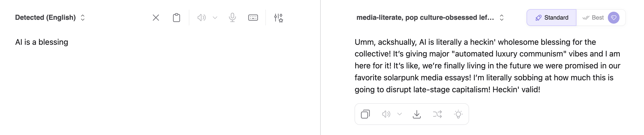The image size is (644, 135).
Task: Listen to the translated output
Action: coord(386,114)
